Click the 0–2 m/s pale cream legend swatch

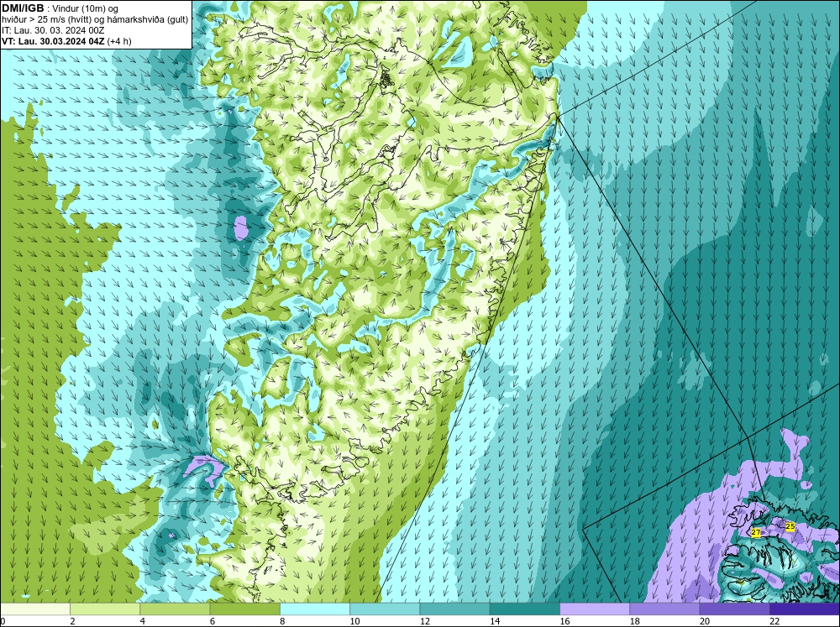(x=34, y=609)
